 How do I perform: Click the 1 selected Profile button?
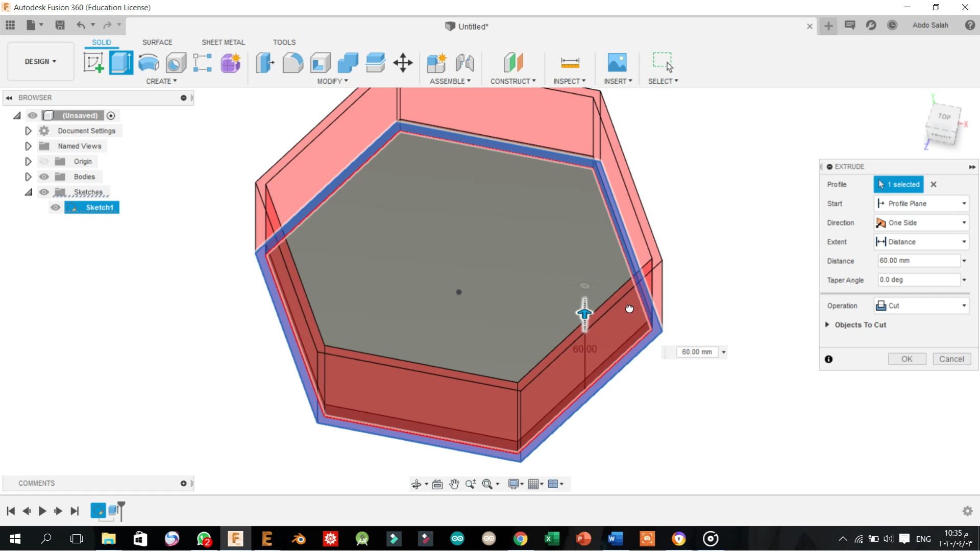(899, 184)
